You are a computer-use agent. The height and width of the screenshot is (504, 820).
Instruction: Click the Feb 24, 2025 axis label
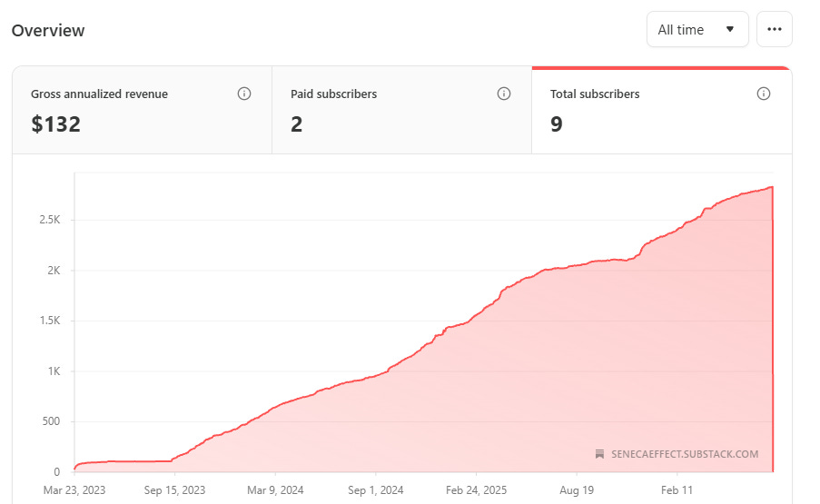(476, 490)
